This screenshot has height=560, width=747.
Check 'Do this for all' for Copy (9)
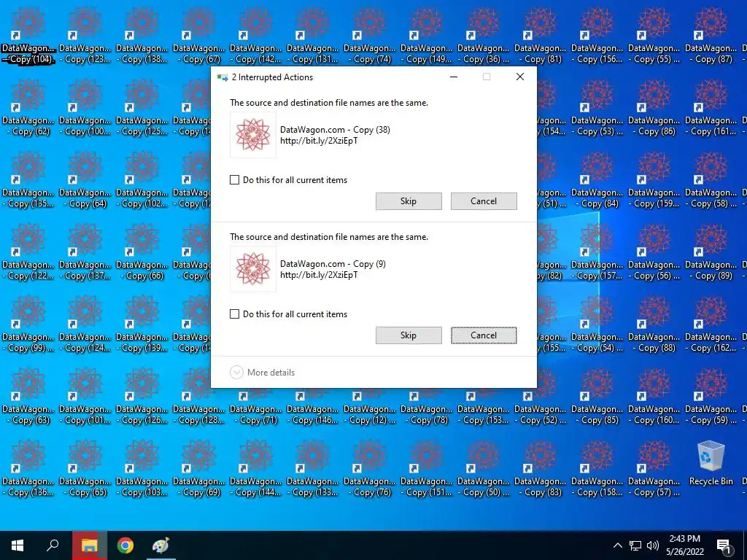coord(234,314)
